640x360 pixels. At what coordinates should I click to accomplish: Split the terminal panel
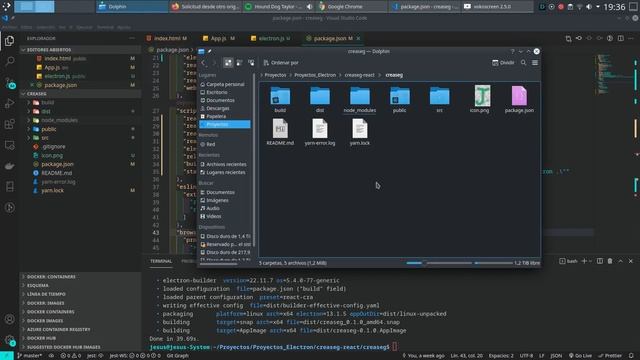(600, 261)
